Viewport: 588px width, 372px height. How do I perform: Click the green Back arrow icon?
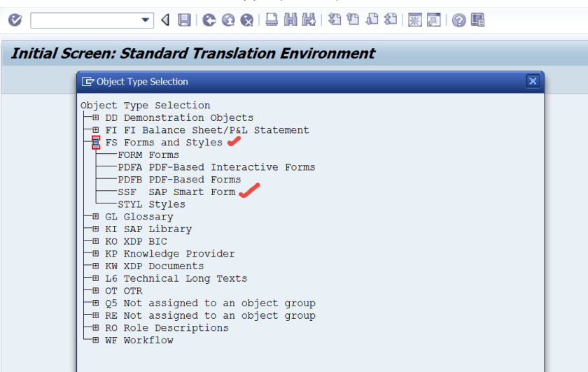click(x=209, y=20)
